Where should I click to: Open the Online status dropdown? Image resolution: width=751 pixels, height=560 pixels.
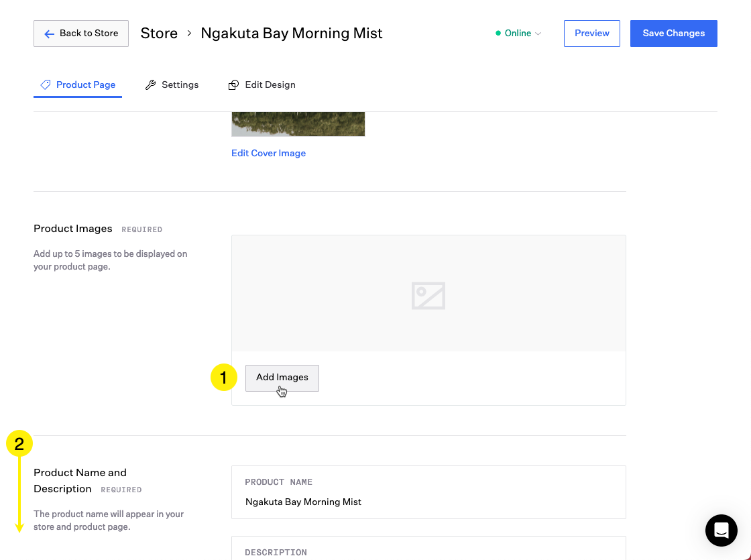pos(518,34)
